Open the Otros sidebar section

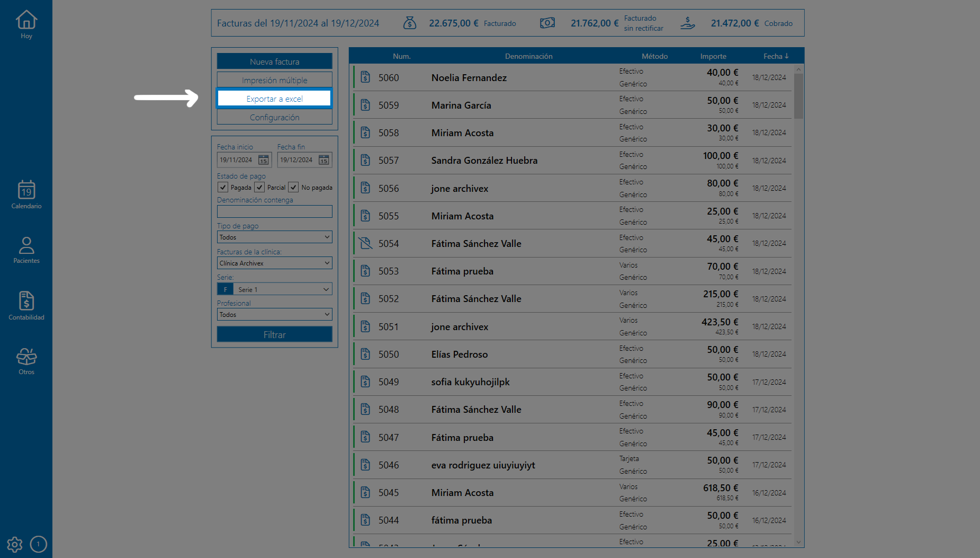(x=26, y=361)
